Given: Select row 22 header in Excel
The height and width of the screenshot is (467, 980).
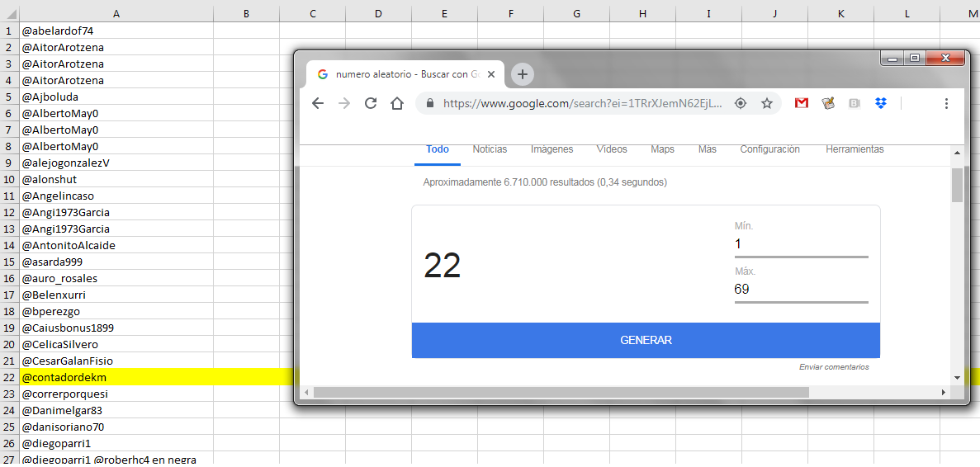Looking at the screenshot, I should pos(9,377).
